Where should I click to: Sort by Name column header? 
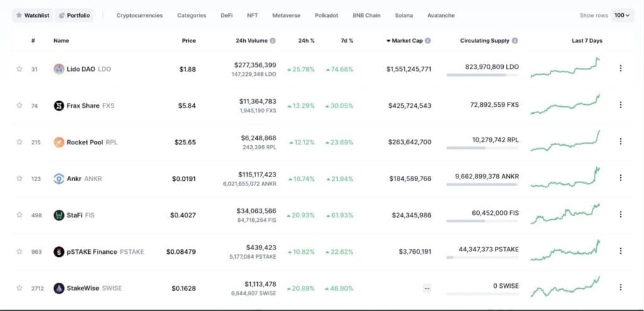click(61, 41)
